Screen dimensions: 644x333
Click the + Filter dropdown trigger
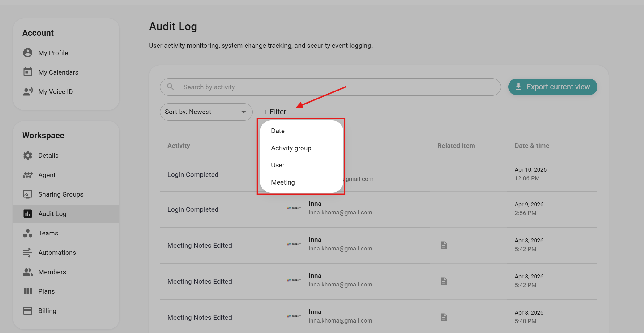(x=275, y=112)
